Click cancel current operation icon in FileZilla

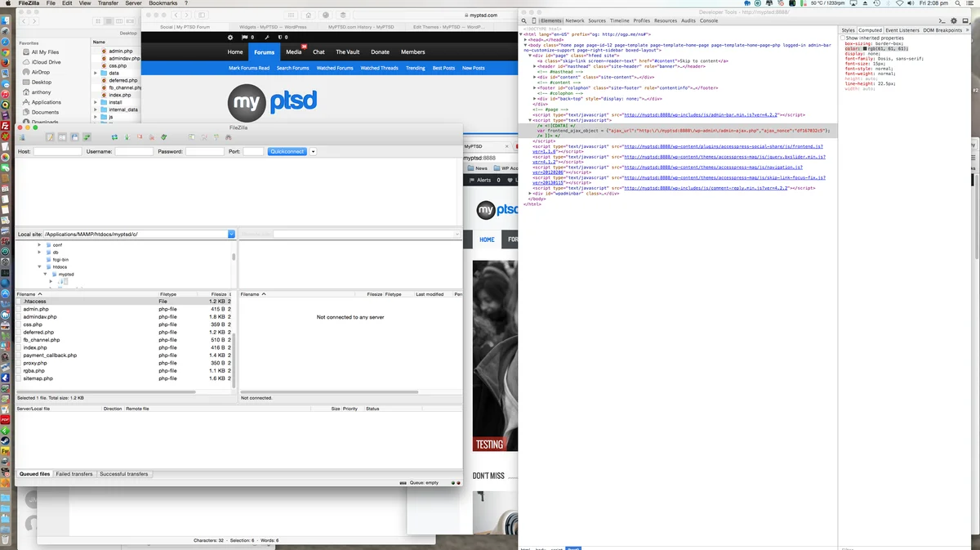(x=139, y=137)
